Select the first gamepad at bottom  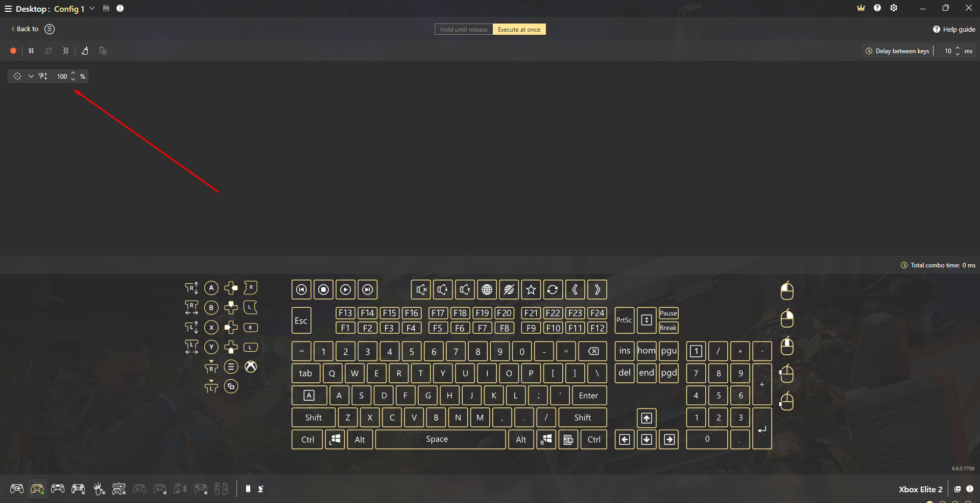tap(17, 489)
